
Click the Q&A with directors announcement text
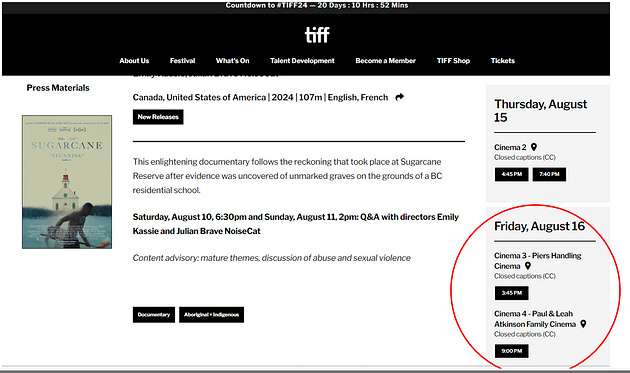click(x=296, y=224)
